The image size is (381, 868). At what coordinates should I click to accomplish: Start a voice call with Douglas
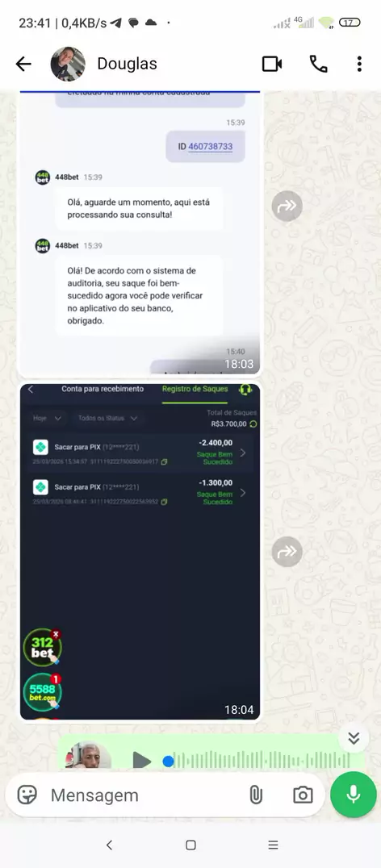tap(318, 65)
